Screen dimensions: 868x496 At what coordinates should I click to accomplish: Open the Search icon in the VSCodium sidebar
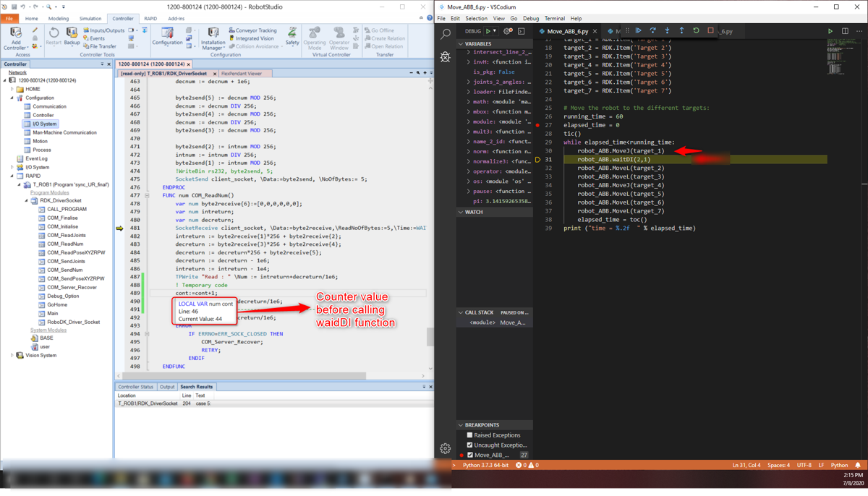[x=446, y=34]
